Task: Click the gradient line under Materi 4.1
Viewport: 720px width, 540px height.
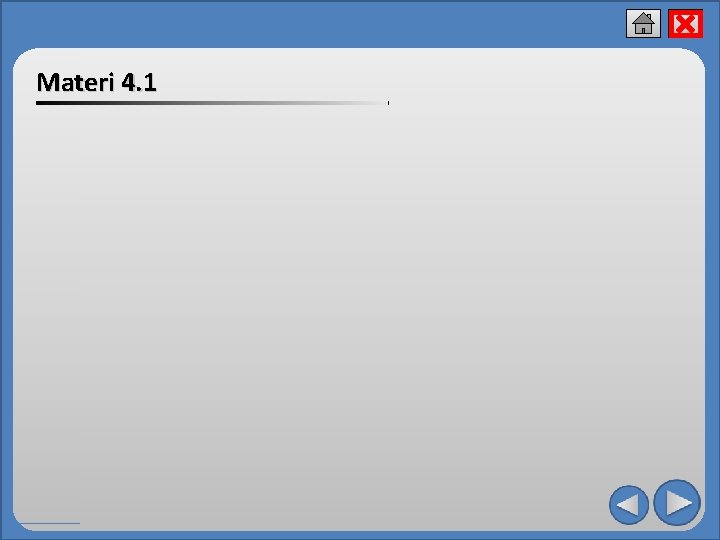Action: pyautogui.click(x=212, y=103)
